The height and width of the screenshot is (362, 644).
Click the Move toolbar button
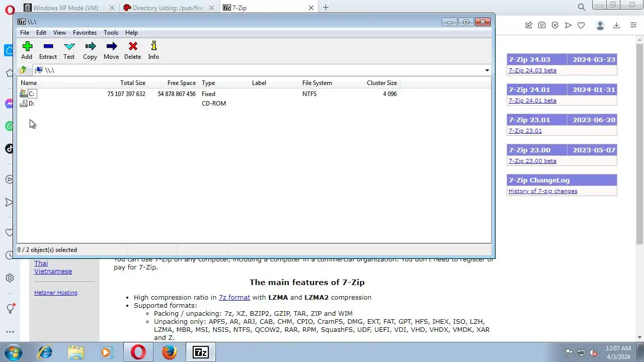[x=111, y=50]
